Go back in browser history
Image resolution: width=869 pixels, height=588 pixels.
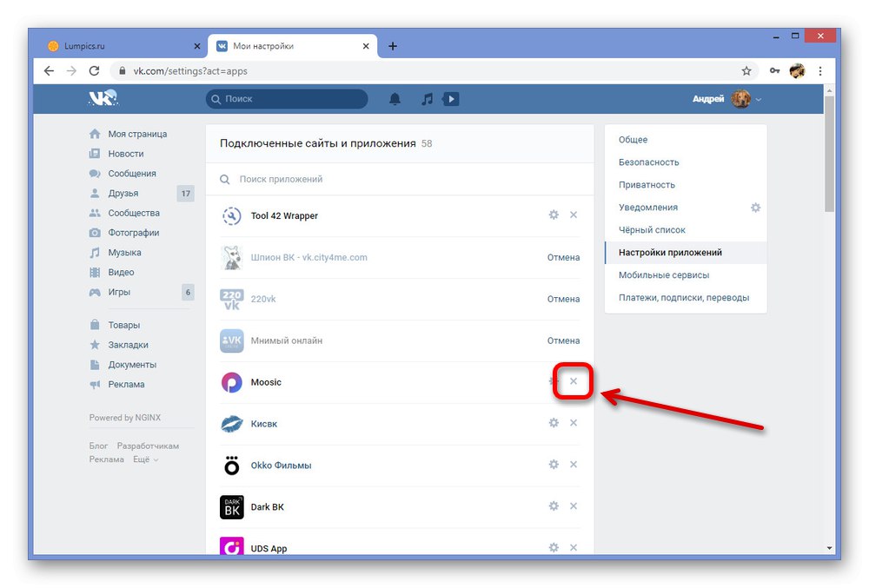(49, 71)
